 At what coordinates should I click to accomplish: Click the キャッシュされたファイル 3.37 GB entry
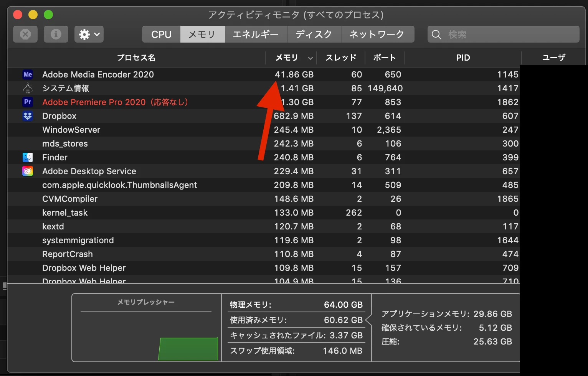pos(296,335)
